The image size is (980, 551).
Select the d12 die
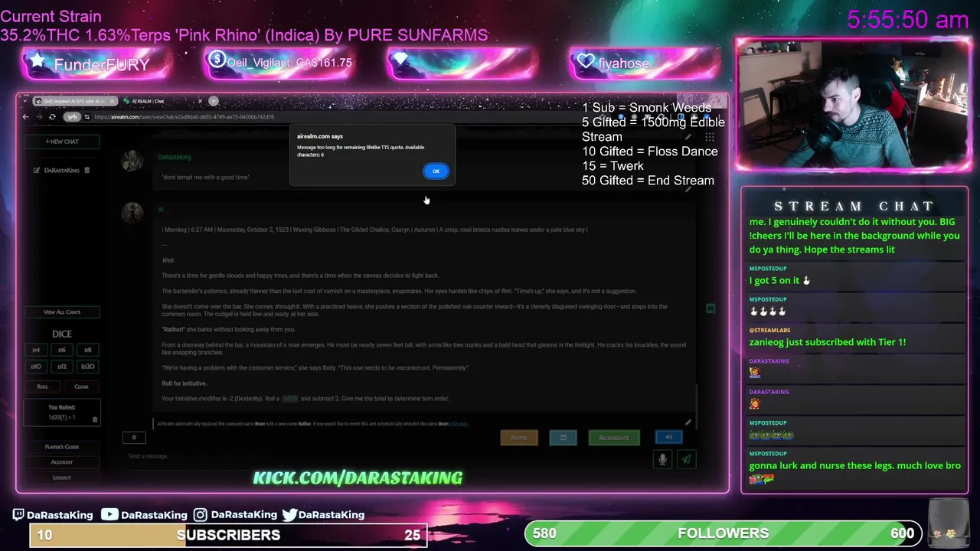pyautogui.click(x=62, y=367)
